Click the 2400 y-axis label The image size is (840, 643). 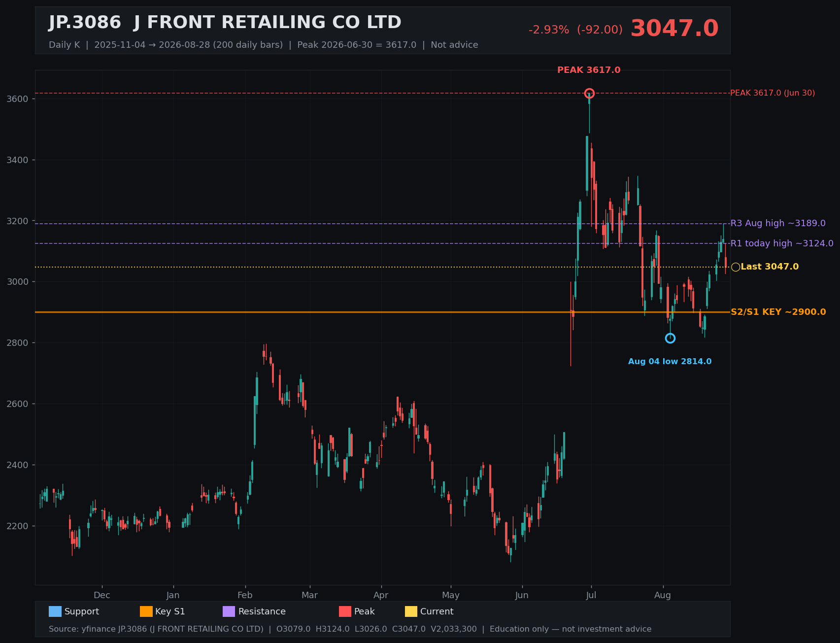pyautogui.click(x=18, y=465)
